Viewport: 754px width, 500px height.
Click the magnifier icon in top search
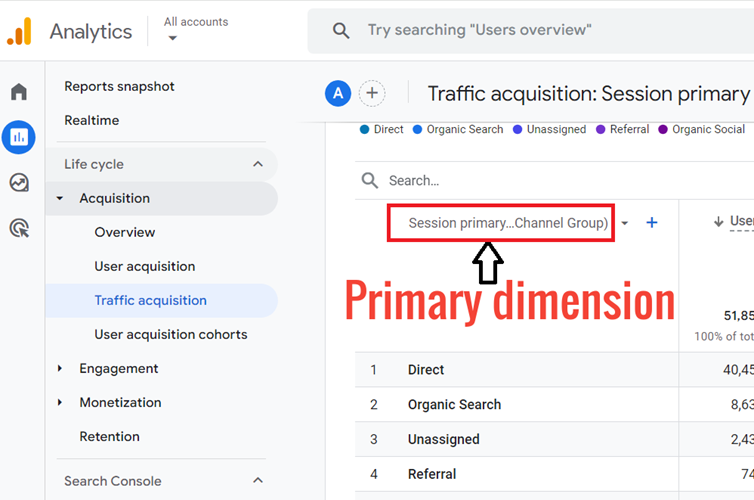tap(340, 31)
